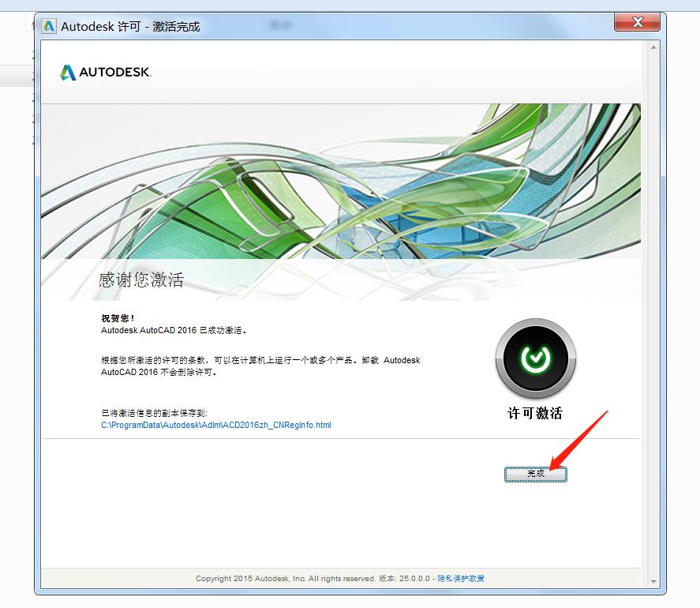Click the Autodesk icon in the title bar

49,26
